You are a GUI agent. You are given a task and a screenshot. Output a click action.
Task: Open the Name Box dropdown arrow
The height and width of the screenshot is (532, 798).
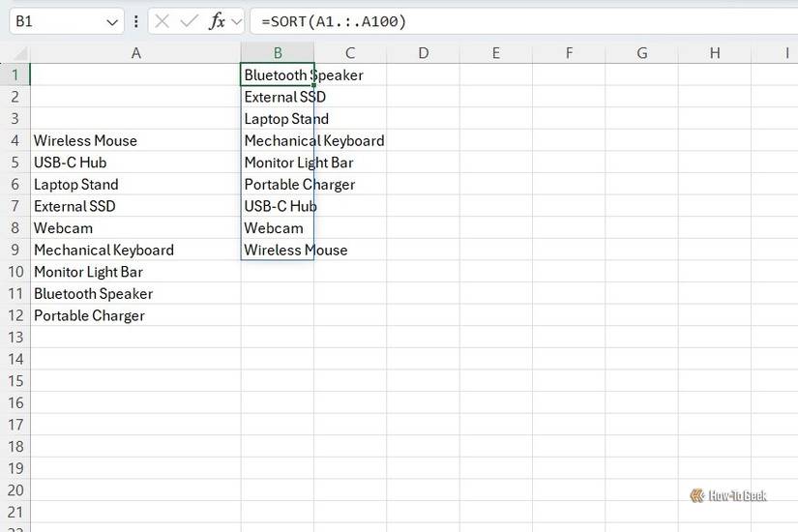[112, 22]
